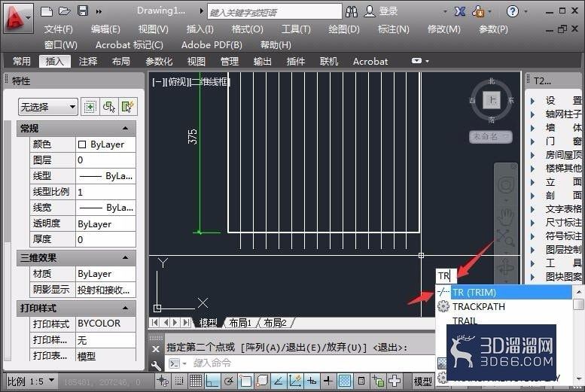
Task: Open the 绘图(D) menu
Action: (343, 29)
